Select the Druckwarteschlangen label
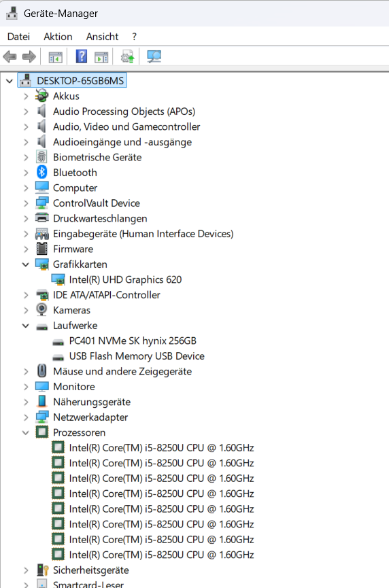 tap(100, 218)
